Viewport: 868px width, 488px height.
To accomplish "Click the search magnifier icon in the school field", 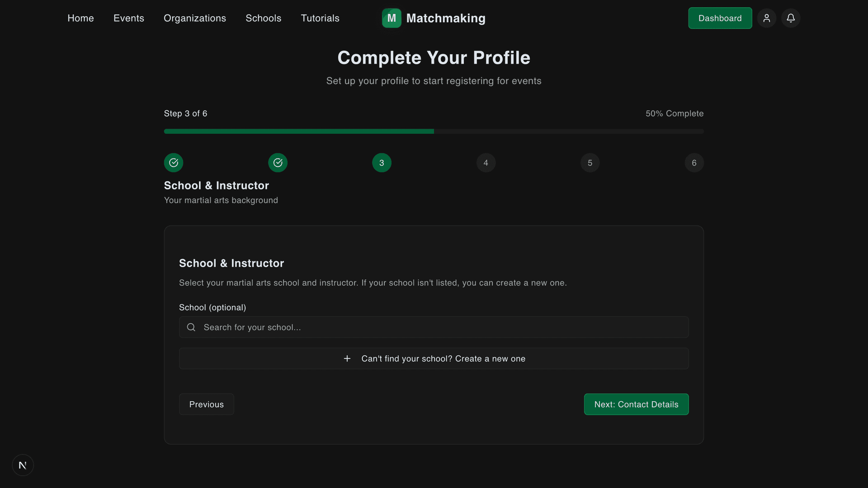I will 191,327.
